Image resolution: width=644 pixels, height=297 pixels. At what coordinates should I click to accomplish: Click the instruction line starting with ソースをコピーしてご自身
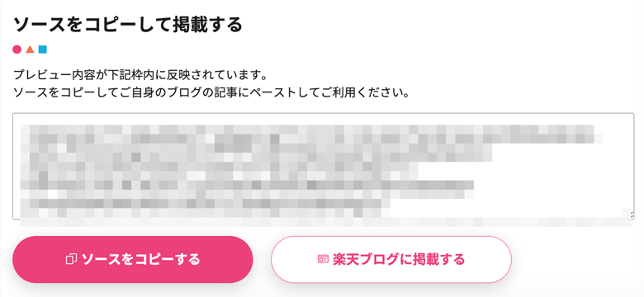(211, 92)
